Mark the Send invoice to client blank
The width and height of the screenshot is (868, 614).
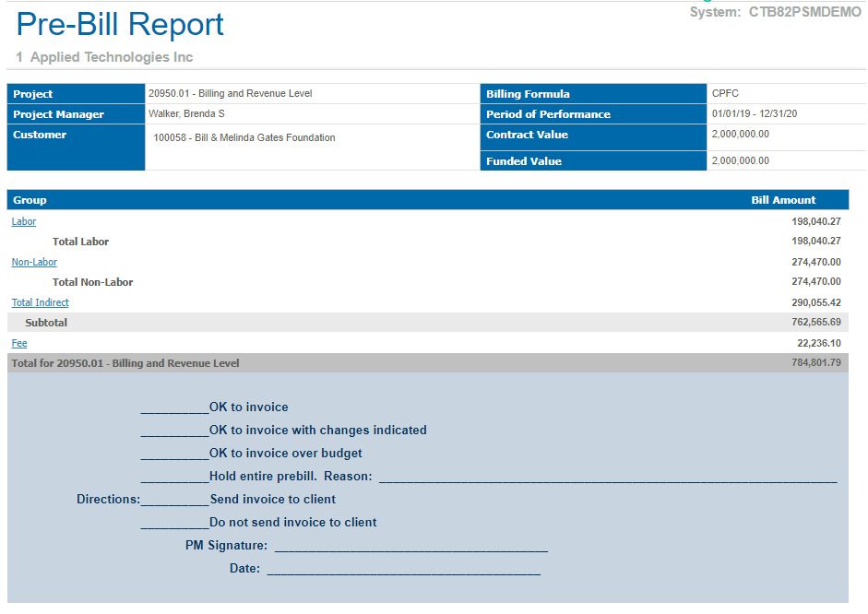[174, 500]
